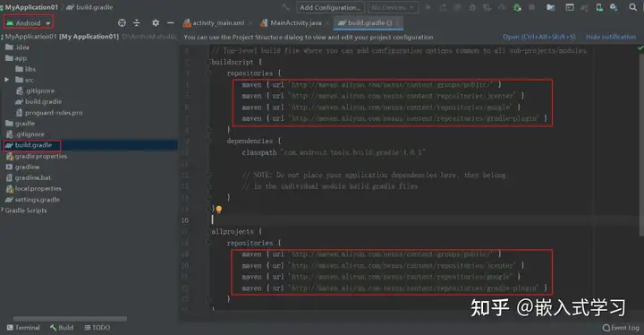Click the allprojects line in editor

[236, 232]
